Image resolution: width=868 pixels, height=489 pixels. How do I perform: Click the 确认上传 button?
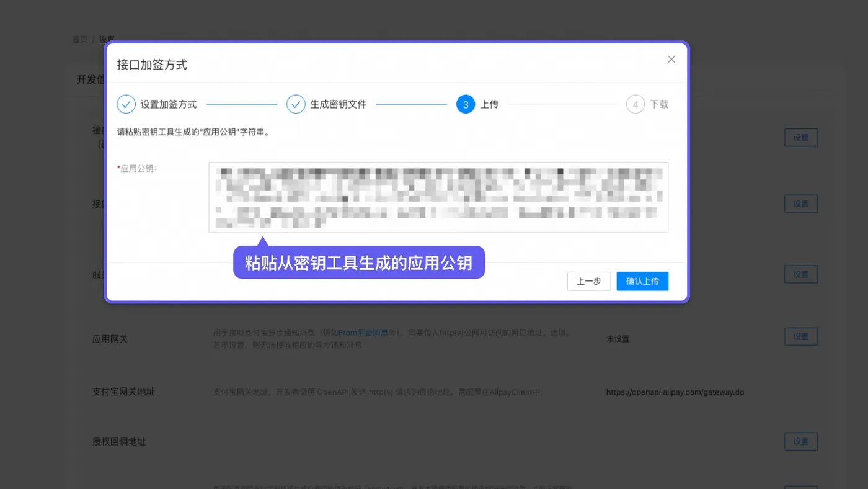coord(642,281)
